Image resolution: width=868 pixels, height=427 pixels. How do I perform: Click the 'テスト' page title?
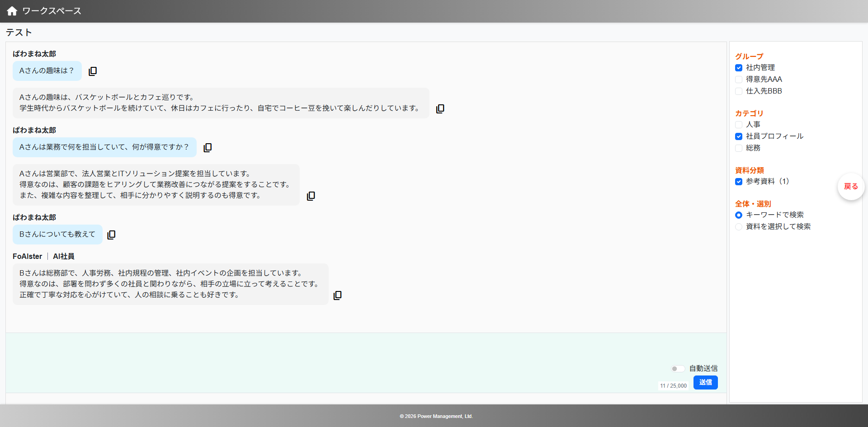[19, 33]
